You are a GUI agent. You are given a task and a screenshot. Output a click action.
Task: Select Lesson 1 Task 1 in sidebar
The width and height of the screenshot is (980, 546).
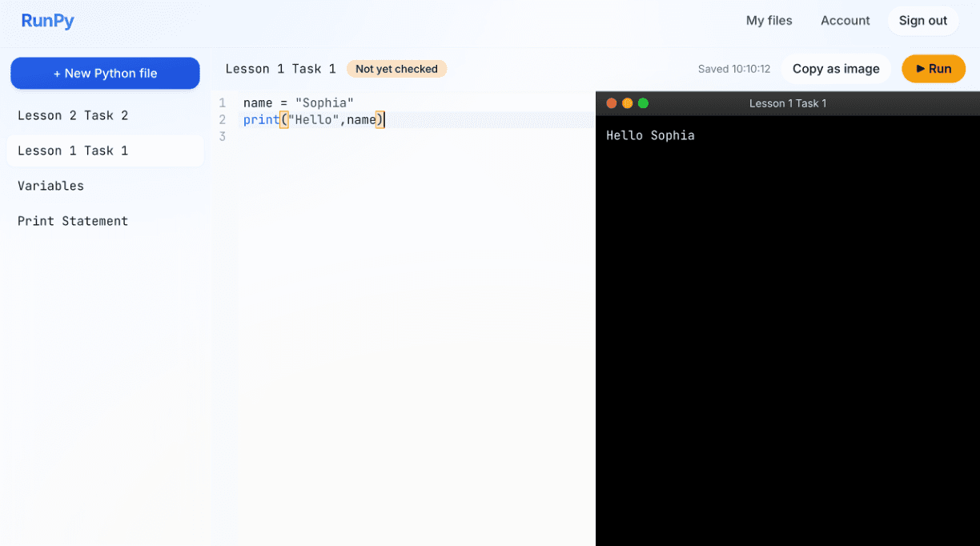click(105, 151)
